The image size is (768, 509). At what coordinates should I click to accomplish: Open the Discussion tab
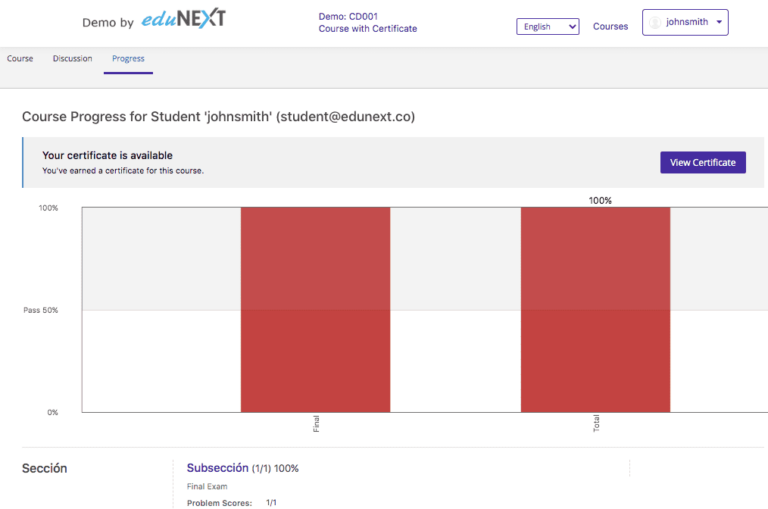[x=72, y=59]
